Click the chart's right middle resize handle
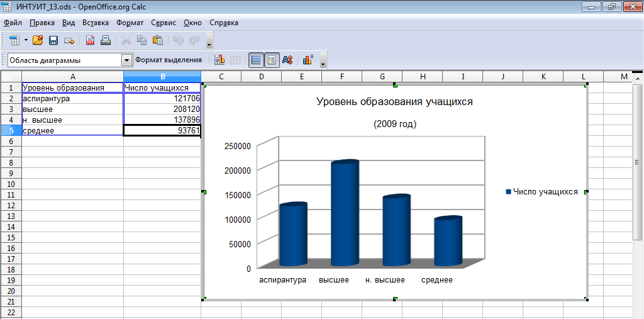This screenshot has width=644, height=319. click(587, 192)
